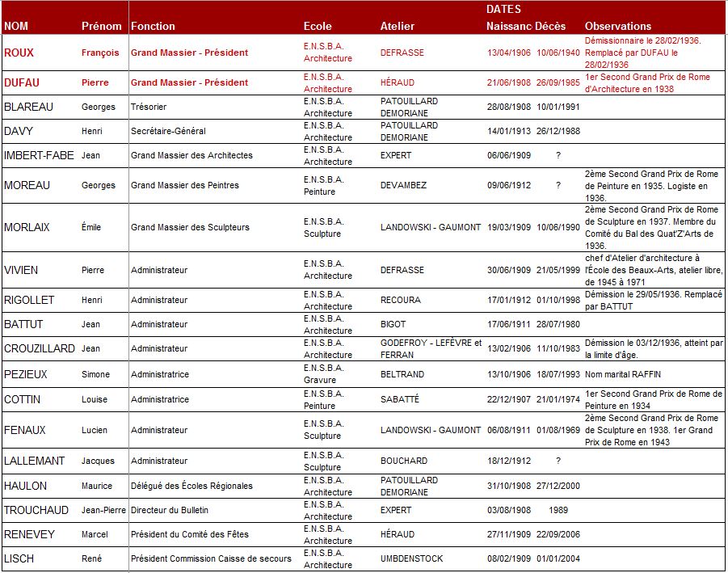Image resolution: width=728 pixels, height=573 pixels.
Task: Click Grand Massier des Peintres cell
Action: [x=185, y=185]
